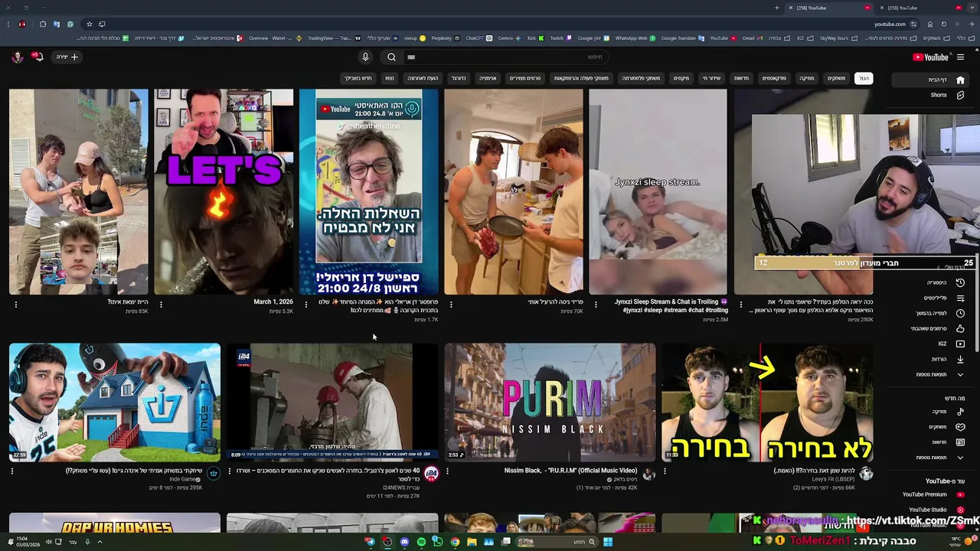Screen dimensions: 980x551
Task: Click Jynxzi Sleep Stream Short title
Action: (671, 306)
